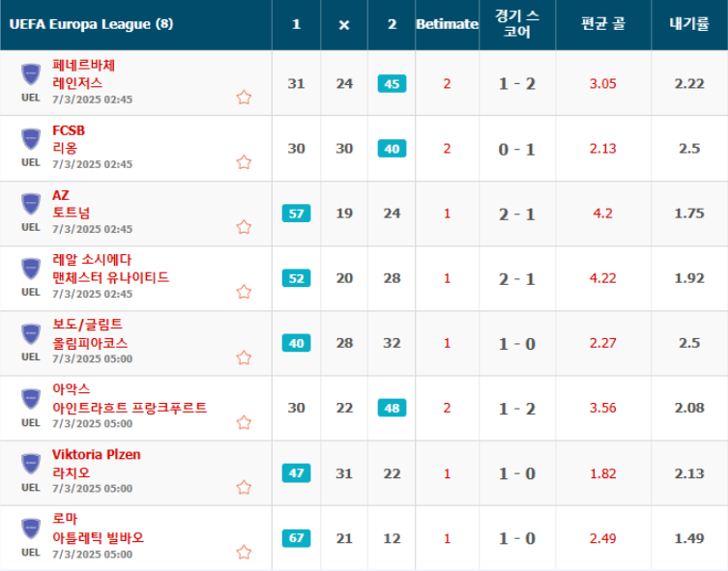The image size is (728, 571).
Task: Open team link 아틀레틱 빌바오
Action: (98, 537)
